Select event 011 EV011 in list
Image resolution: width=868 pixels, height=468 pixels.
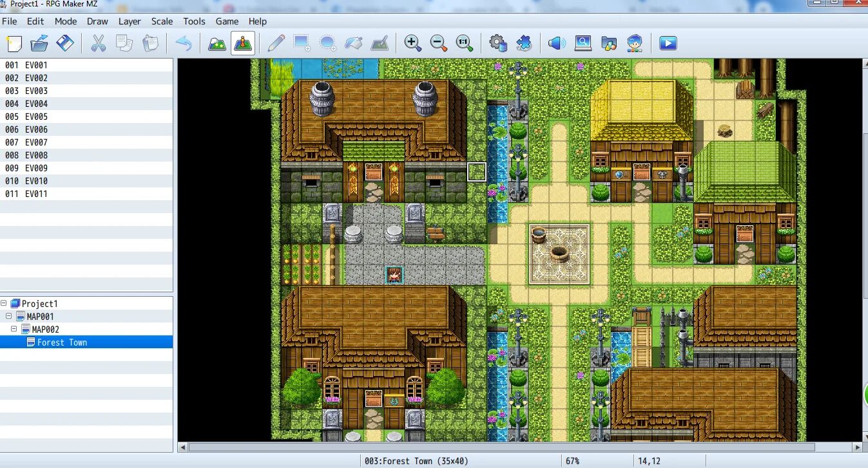[86, 194]
